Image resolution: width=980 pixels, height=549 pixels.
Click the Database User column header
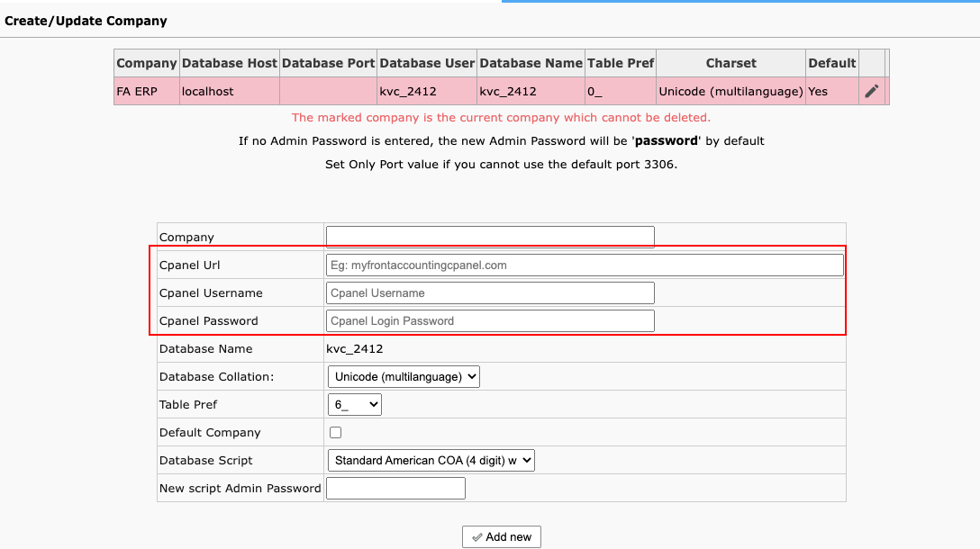[x=427, y=63]
